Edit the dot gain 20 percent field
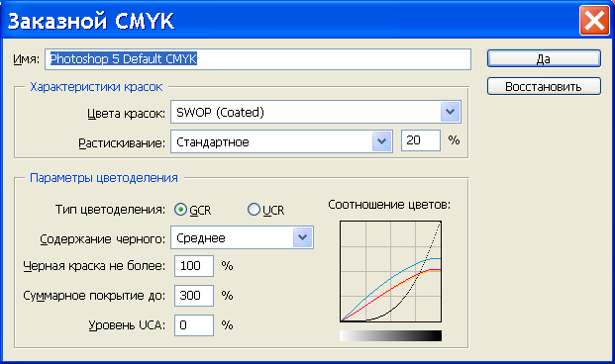Image resolution: width=615 pixels, height=364 pixels. point(421,140)
